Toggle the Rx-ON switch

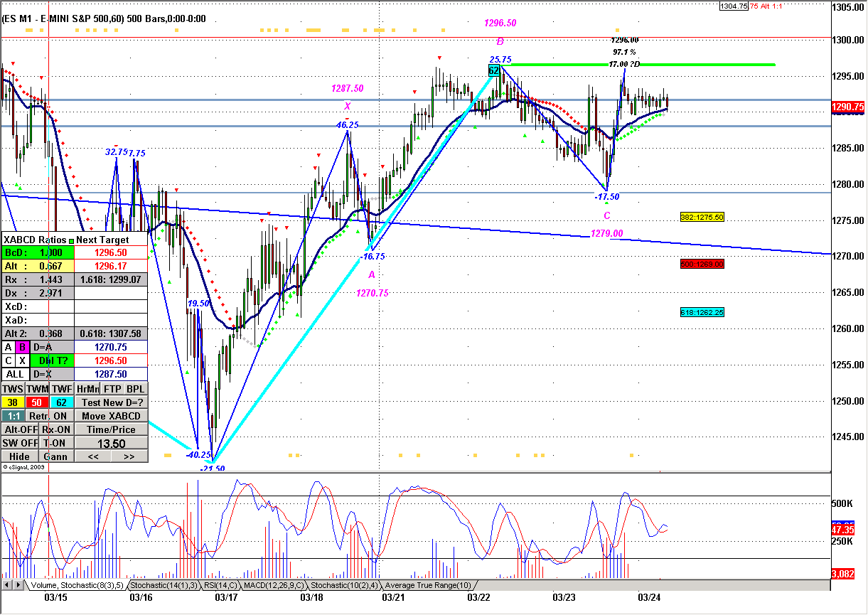click(56, 429)
